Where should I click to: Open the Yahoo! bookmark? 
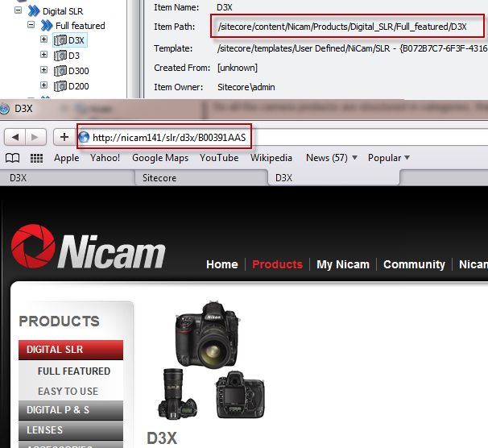(105, 158)
